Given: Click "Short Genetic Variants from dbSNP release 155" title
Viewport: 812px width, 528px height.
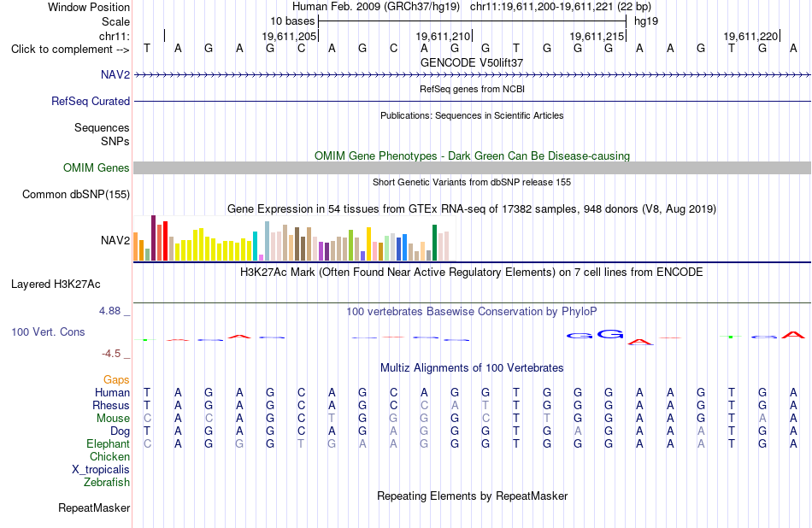Looking at the screenshot, I should (x=472, y=182).
